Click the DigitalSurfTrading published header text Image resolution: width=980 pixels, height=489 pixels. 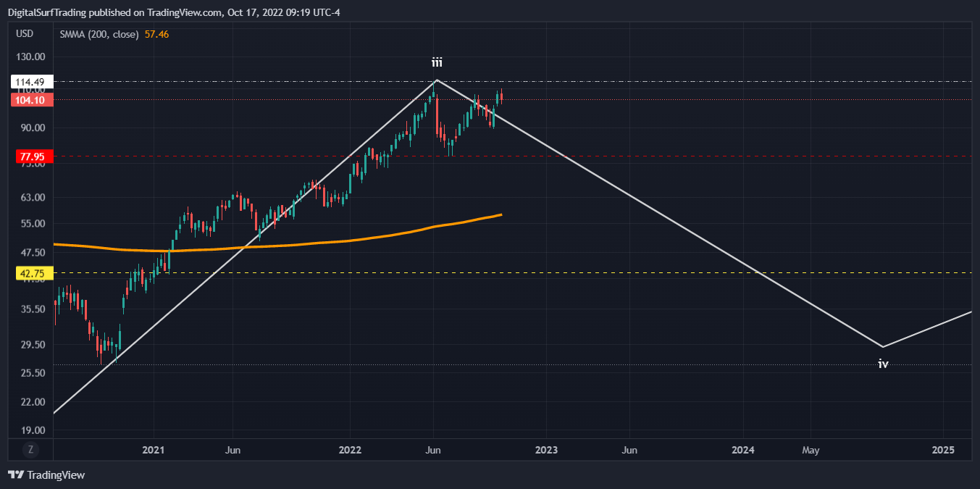tap(175, 11)
